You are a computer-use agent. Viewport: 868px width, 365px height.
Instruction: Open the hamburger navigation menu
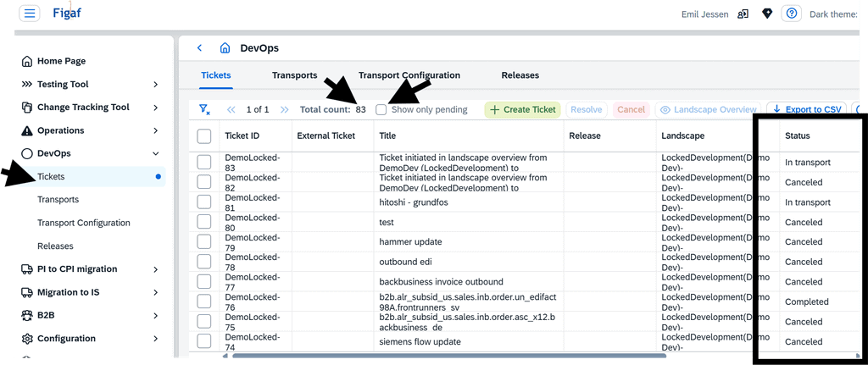tap(30, 14)
